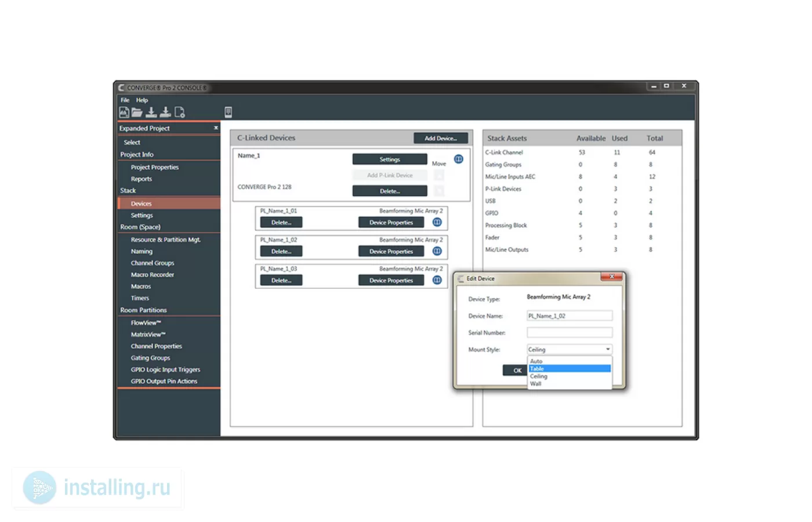
Task: Click the Fader row in Stack Assets
Action: 582,237
